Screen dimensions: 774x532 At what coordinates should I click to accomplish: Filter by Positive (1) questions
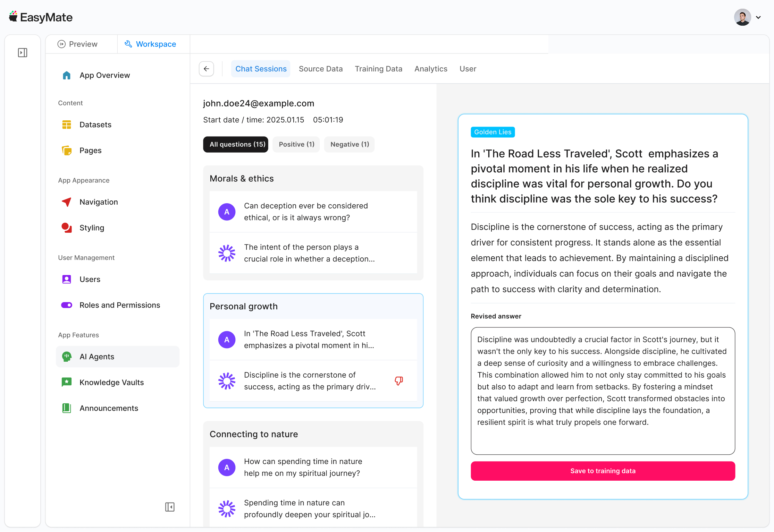coord(296,144)
